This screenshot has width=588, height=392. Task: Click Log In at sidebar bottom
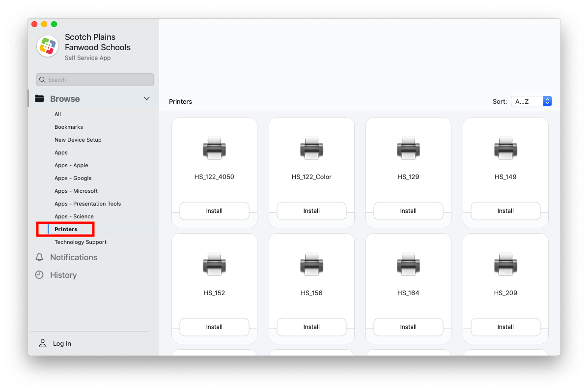tap(62, 344)
